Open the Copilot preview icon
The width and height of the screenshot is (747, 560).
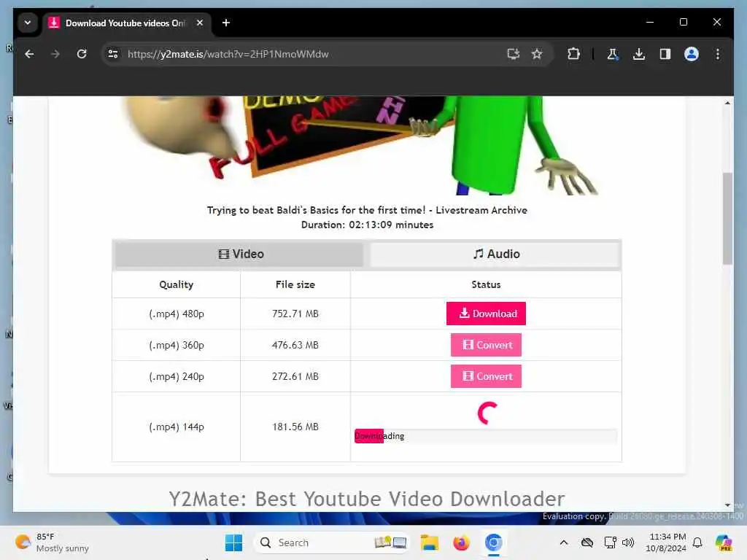pyautogui.click(x=724, y=542)
